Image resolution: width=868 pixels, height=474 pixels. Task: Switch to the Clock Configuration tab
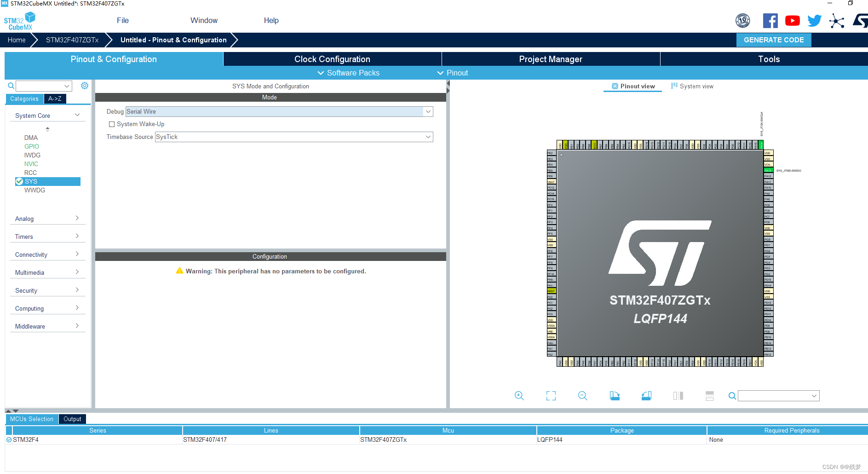pos(332,59)
